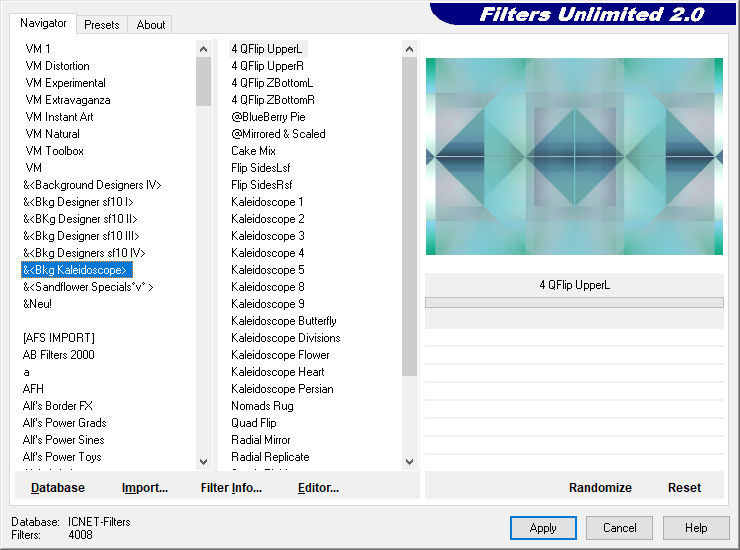Click Import... to add filters
740x550 pixels.
coord(144,487)
